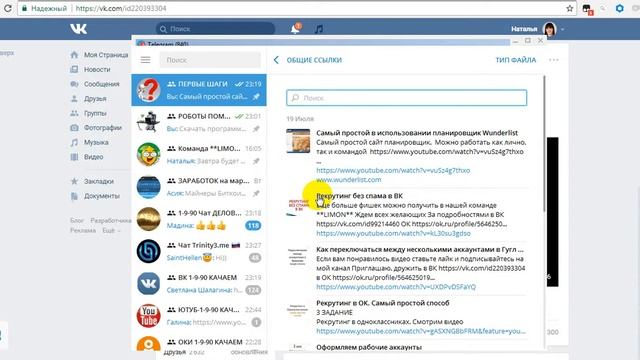Open the РОБОТЫ ПОМ... chat

199,122
